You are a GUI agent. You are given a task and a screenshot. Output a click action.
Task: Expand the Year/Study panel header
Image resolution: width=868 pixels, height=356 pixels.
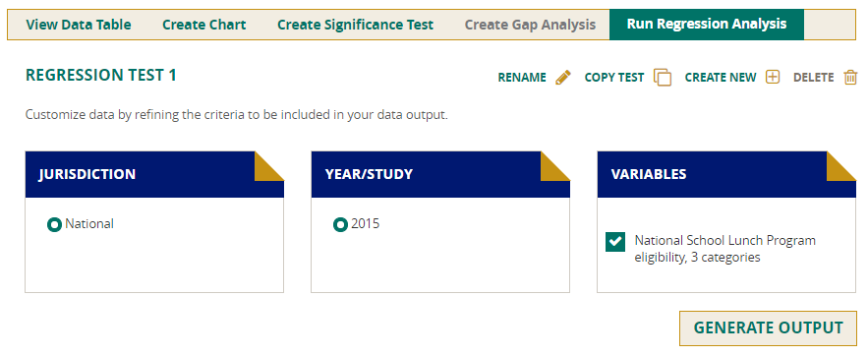point(440,174)
